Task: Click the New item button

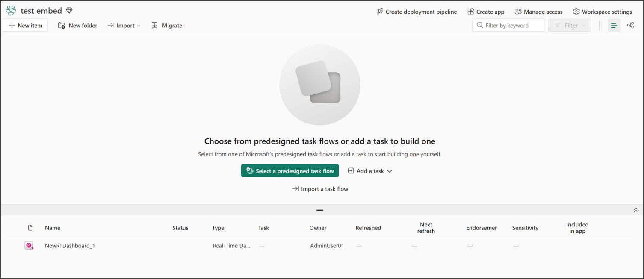Action: click(x=26, y=25)
